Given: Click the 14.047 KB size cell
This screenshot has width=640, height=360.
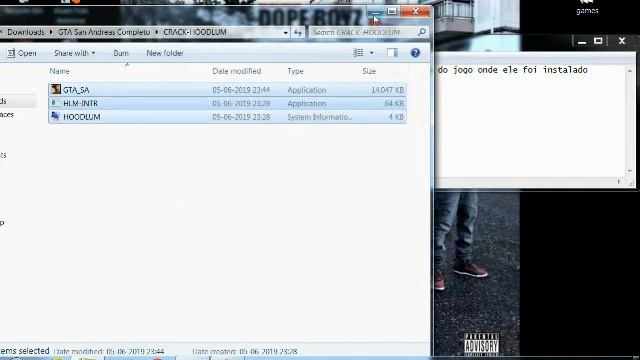Looking at the screenshot, I should [x=387, y=90].
